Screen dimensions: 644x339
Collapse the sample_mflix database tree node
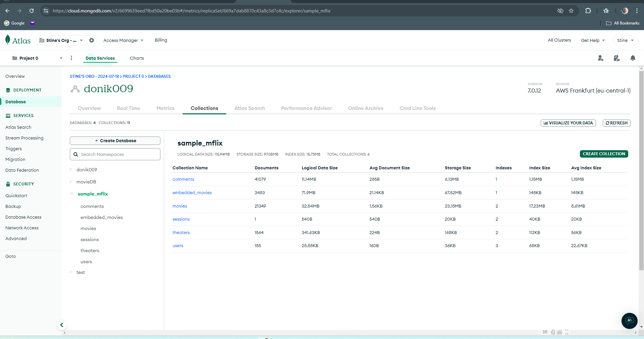[71, 194]
